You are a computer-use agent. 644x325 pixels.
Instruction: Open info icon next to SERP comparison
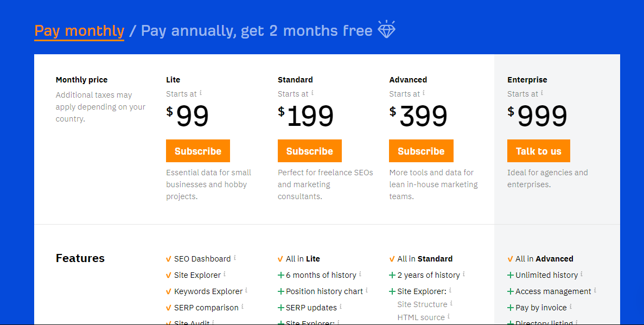242,306
